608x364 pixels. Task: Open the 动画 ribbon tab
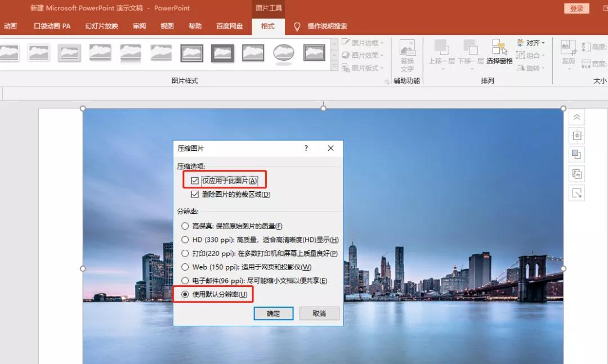click(10, 26)
